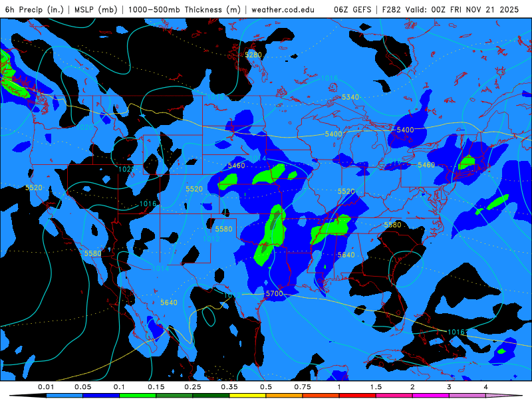Click the '6h Precip (in.)' header text

click(35, 9)
